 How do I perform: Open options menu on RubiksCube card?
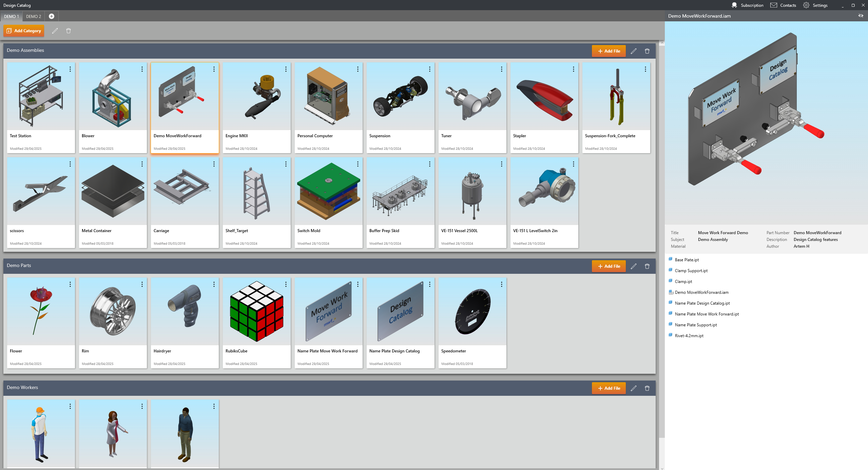tap(286, 284)
